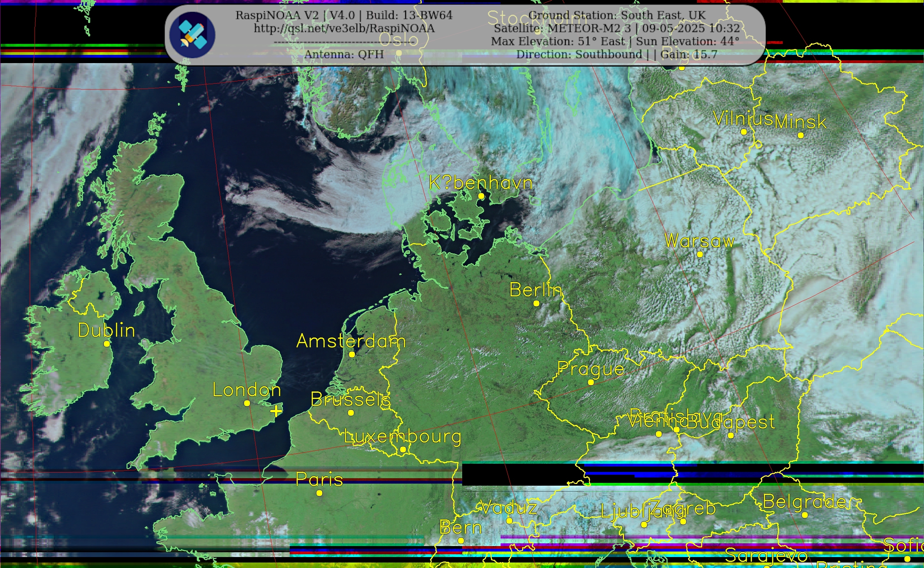
Task: Click the Dublin map label
Action: pyautogui.click(x=106, y=331)
